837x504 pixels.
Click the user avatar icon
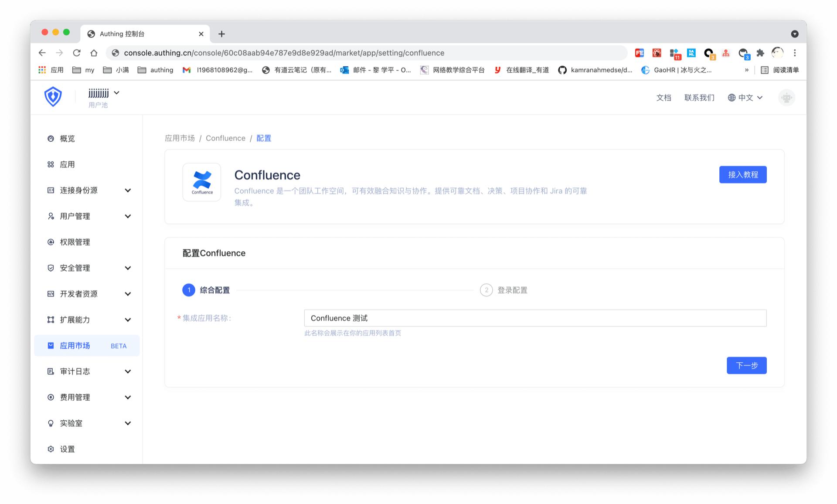(786, 98)
